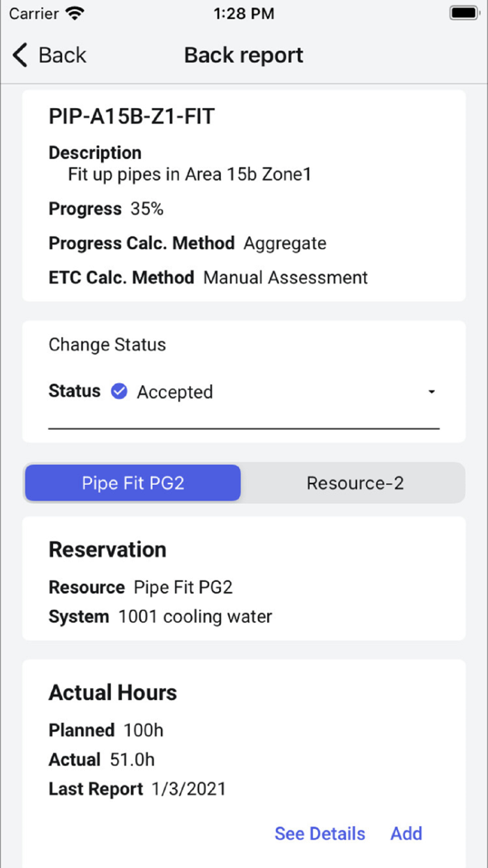Screen dimensions: 488x868
Task: Tap the Manual Assessment ETC method value
Action: tap(285, 278)
